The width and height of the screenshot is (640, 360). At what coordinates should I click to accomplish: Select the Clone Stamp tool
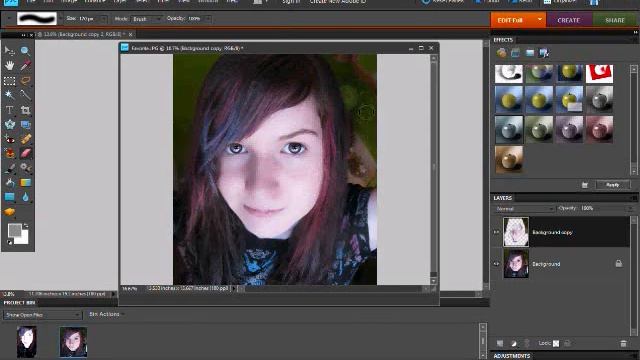point(9,153)
